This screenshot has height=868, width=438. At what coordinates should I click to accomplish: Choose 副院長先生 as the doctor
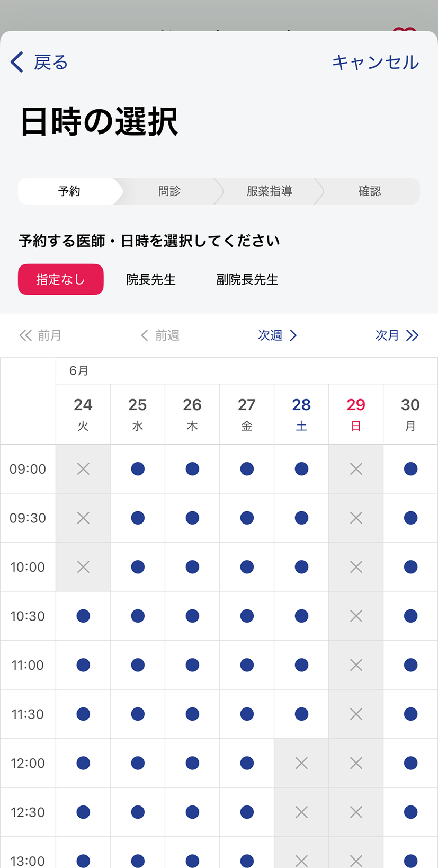(247, 279)
